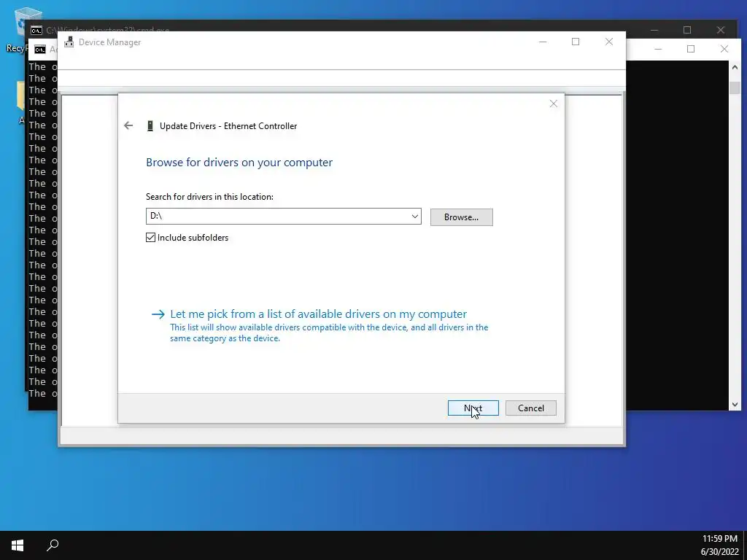The width and height of the screenshot is (747, 560).
Task: Maximize the front command prompt window
Action: (x=691, y=49)
